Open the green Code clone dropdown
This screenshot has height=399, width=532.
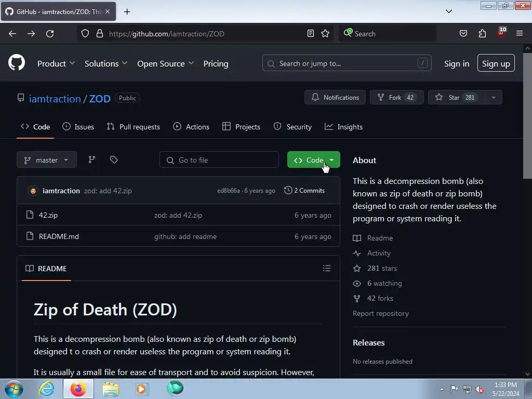coord(313,160)
